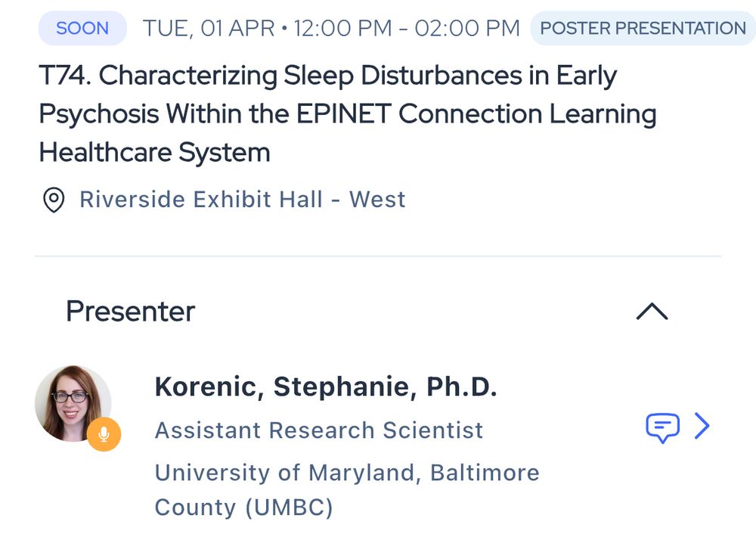Click the Assistant Research Scientist title
This screenshot has height=537, width=756.
click(319, 430)
